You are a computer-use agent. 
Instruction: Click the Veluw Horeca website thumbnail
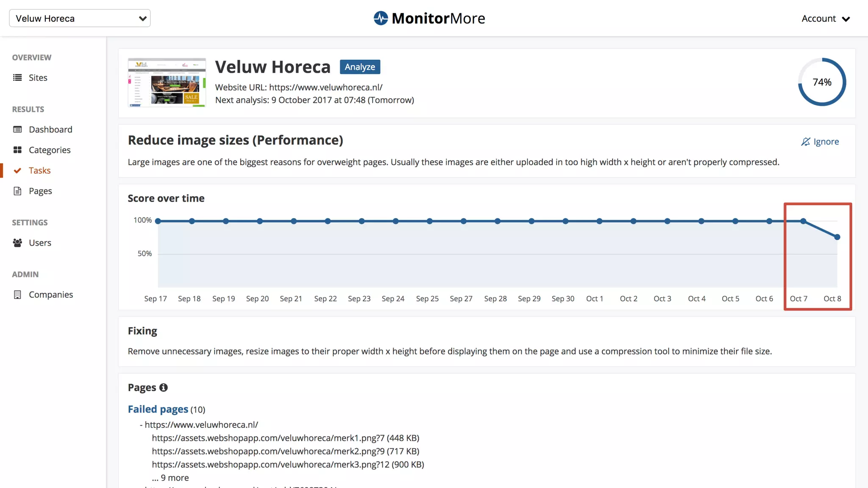pyautogui.click(x=167, y=83)
